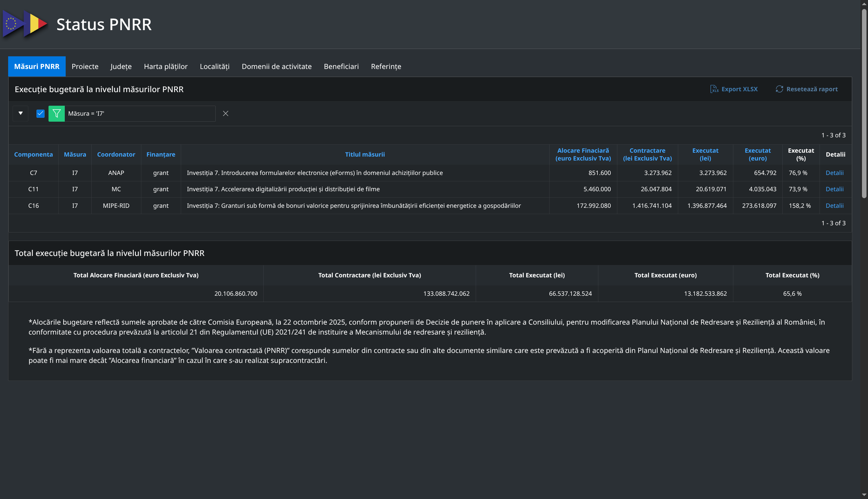
Task: Sort by Executat (euro) column header
Action: [x=758, y=154]
